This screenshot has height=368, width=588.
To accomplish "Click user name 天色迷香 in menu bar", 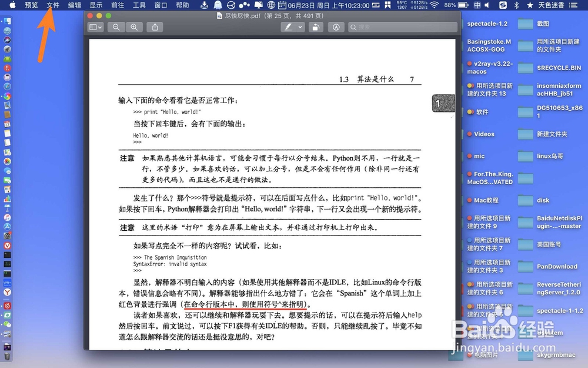I will pyautogui.click(x=552, y=5).
